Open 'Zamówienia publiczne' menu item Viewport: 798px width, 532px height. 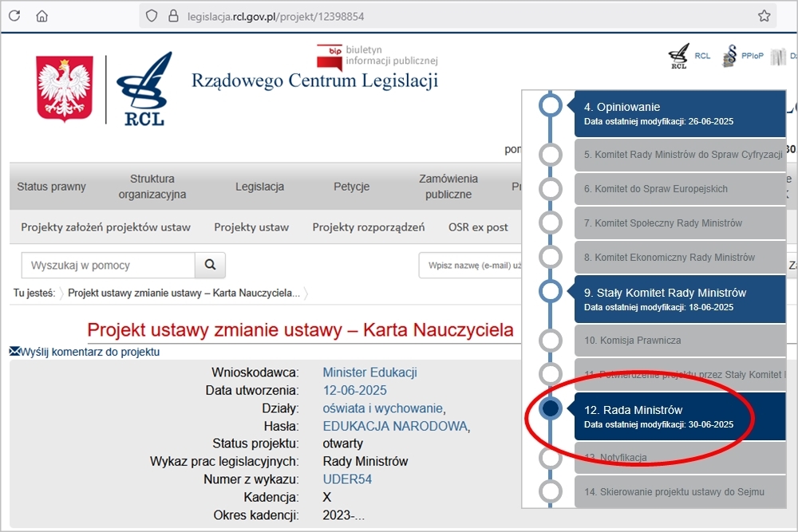448,186
